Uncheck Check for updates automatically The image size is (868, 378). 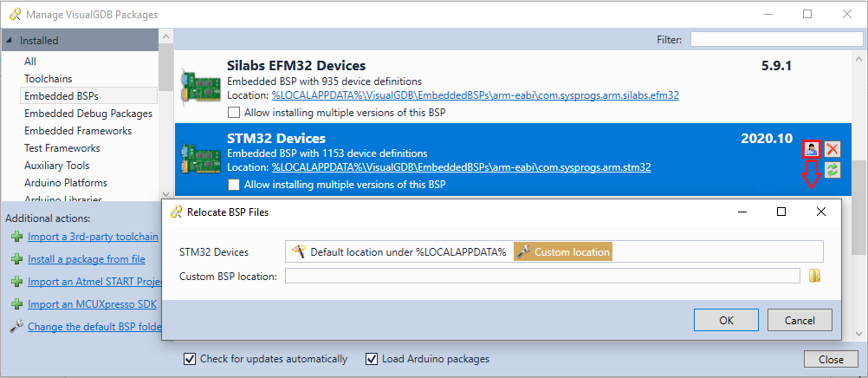(x=190, y=359)
